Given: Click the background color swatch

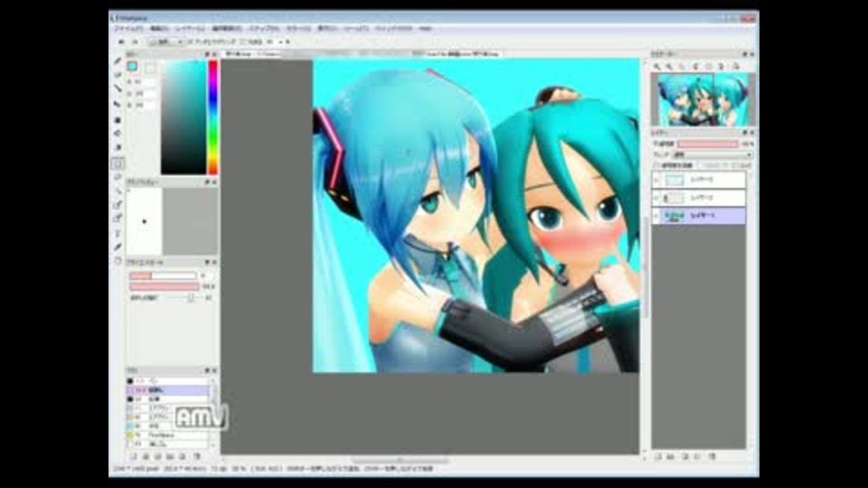Looking at the screenshot, I should click(150, 67).
